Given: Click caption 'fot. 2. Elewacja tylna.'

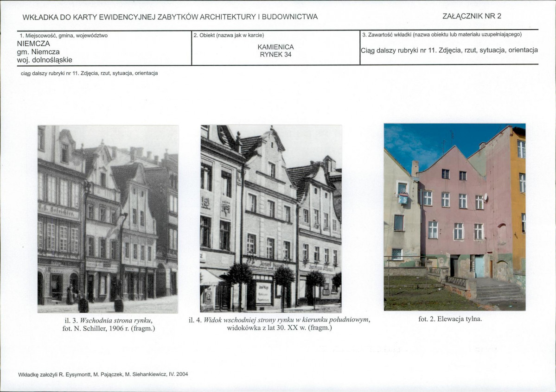Looking at the screenshot, I should pos(450,319).
